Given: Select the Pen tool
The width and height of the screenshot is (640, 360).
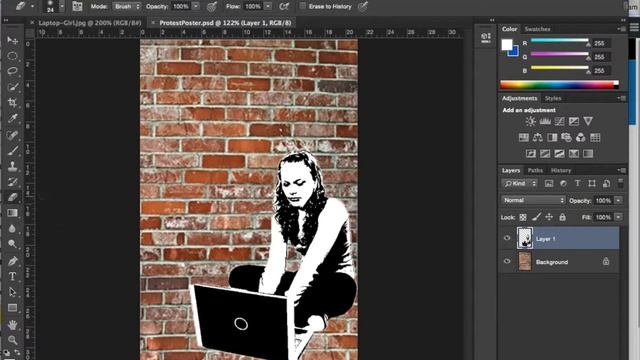Looking at the screenshot, I should pos(12,260).
